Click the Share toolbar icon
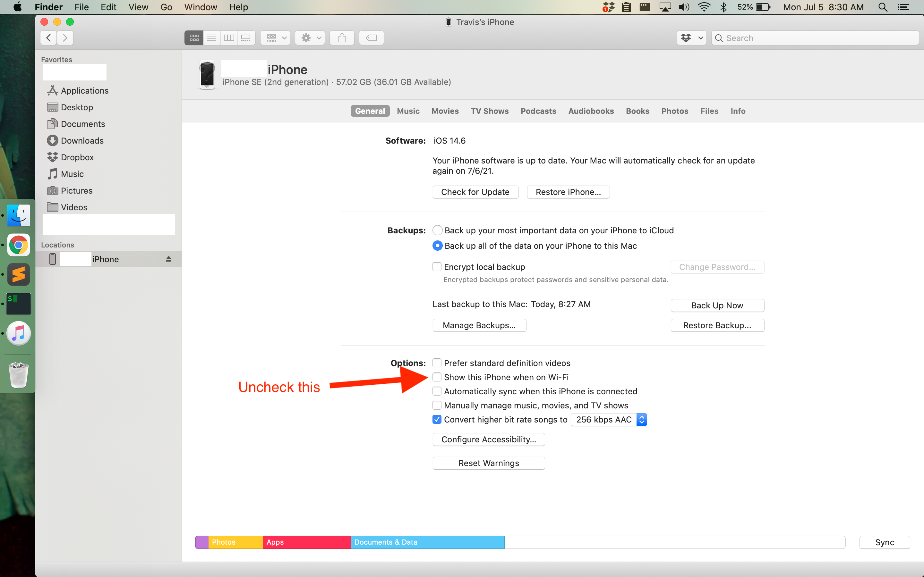The image size is (924, 577). click(x=342, y=38)
